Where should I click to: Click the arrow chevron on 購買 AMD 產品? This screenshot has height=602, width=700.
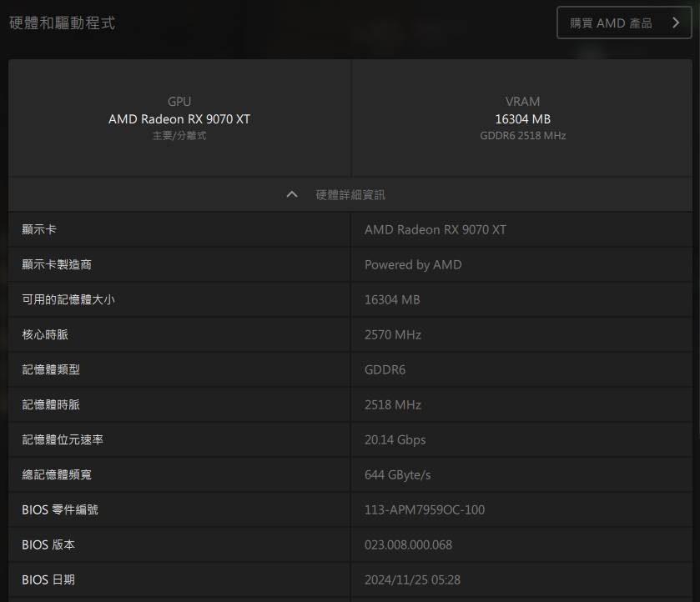tap(676, 23)
